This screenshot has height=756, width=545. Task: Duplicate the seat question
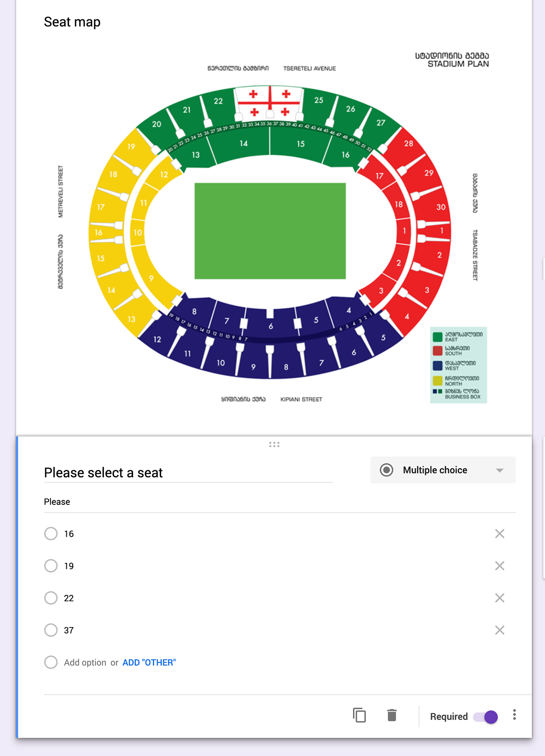pyautogui.click(x=359, y=716)
